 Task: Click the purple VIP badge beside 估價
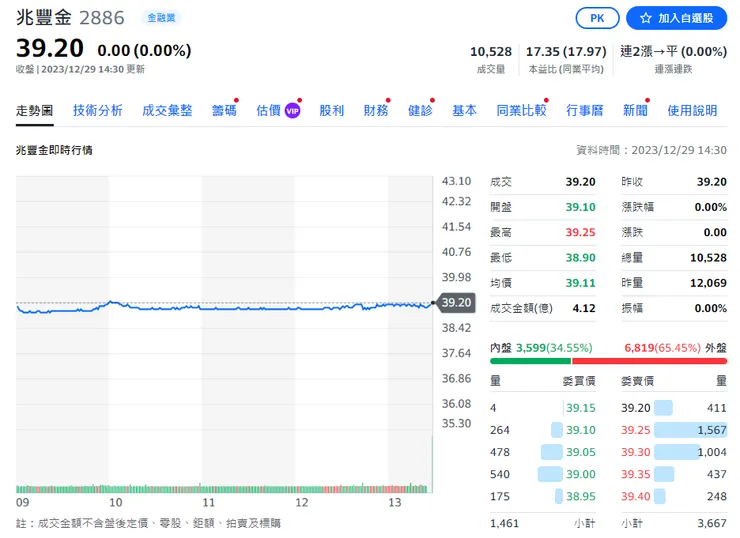point(293,111)
